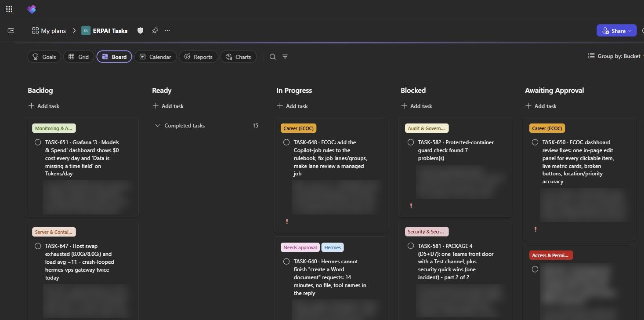Open the search icon in the view toolbar
This screenshot has width=644, height=320.
pyautogui.click(x=273, y=57)
